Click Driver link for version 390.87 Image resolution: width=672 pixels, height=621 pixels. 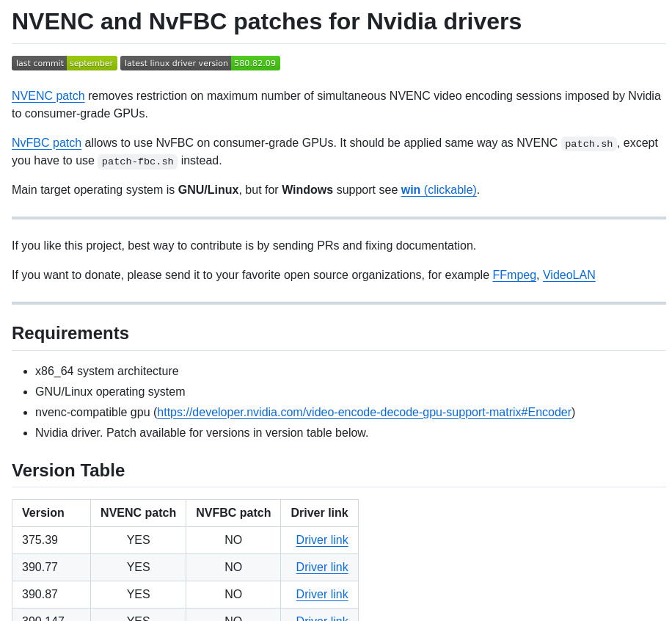pyautogui.click(x=322, y=594)
